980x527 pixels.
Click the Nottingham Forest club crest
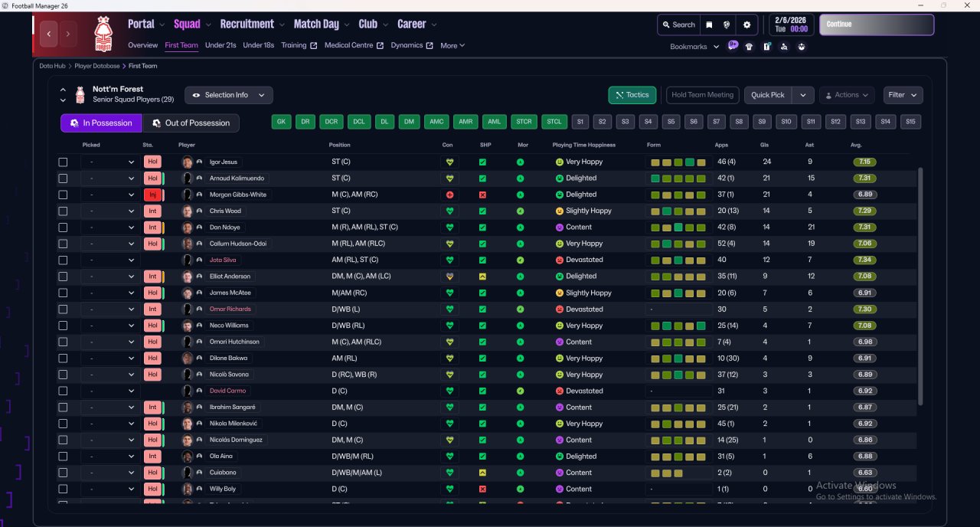[x=103, y=34]
